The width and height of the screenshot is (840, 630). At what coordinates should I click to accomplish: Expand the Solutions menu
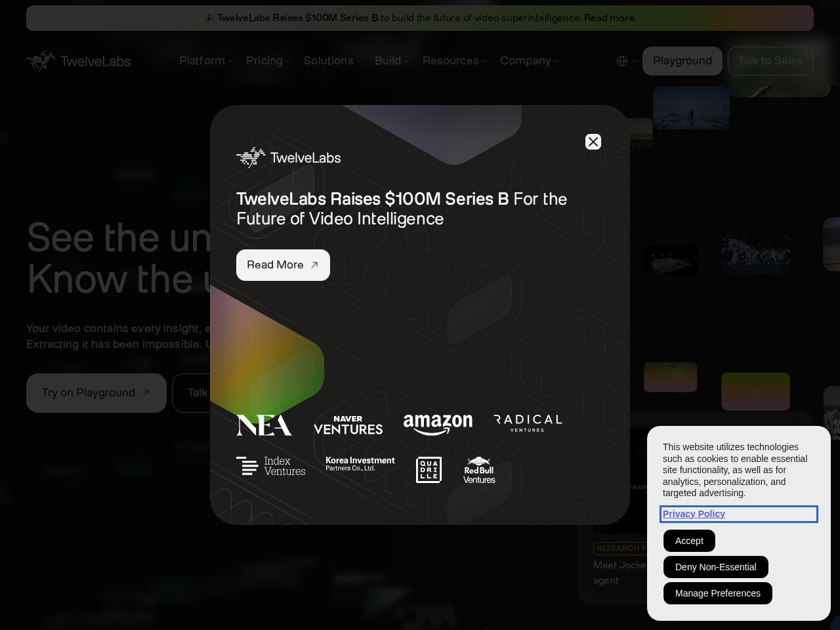333,61
